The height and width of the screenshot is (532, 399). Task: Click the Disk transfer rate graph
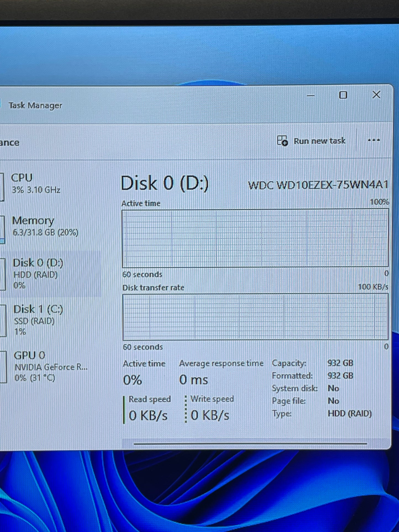(255, 317)
